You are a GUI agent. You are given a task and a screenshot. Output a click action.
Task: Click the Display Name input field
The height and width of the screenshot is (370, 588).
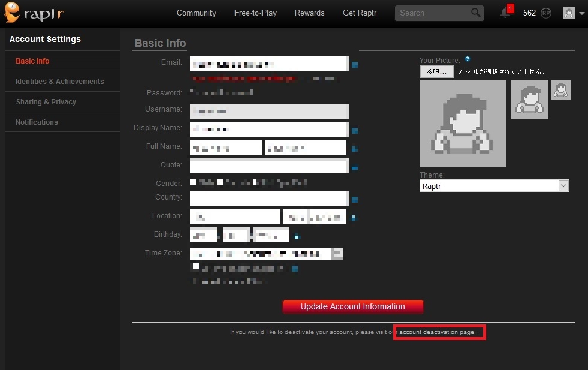pos(269,129)
